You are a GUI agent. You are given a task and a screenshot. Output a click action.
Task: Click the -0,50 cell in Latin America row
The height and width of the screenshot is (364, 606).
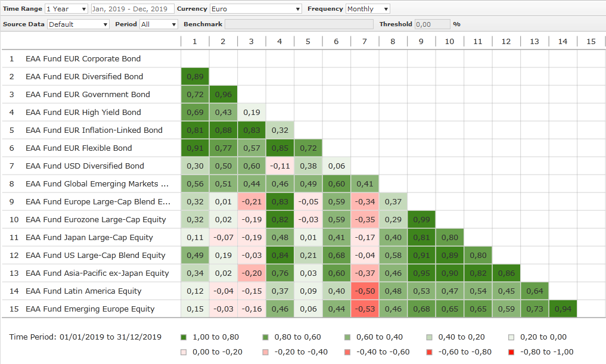click(365, 291)
